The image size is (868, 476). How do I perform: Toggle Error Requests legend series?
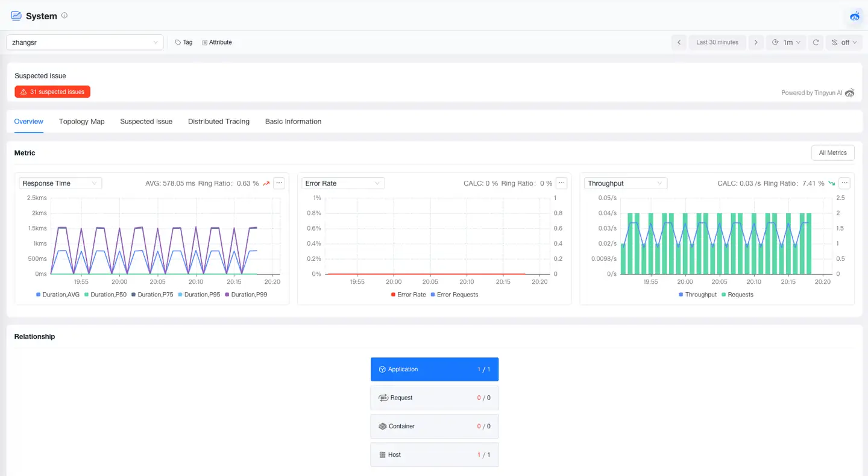click(x=457, y=295)
